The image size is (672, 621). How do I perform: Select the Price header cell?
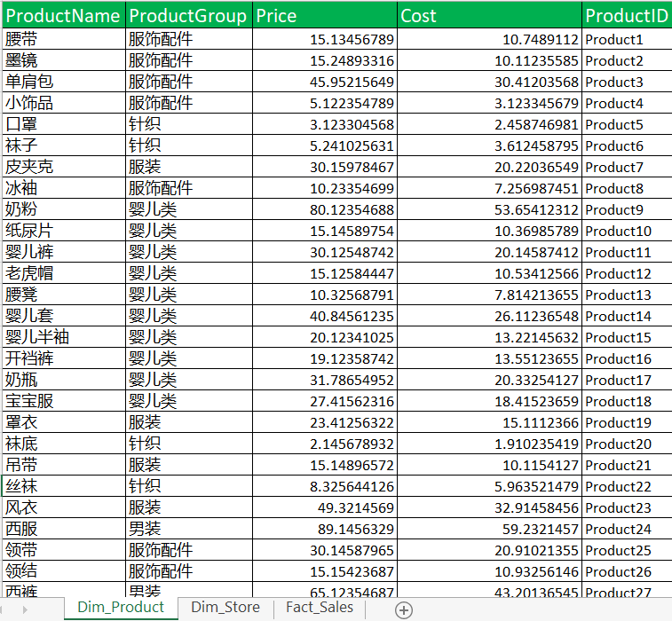click(x=325, y=15)
